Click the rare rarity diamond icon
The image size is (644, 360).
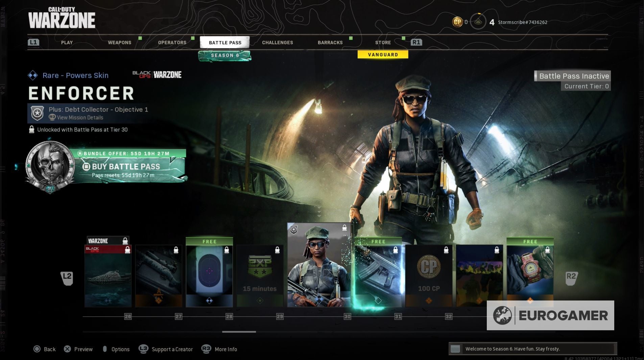(33, 75)
